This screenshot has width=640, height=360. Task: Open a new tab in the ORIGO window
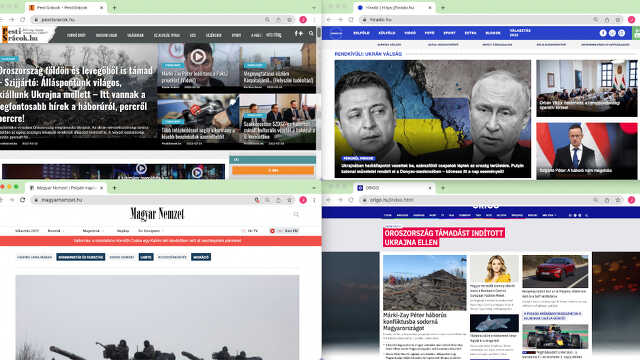click(x=443, y=188)
